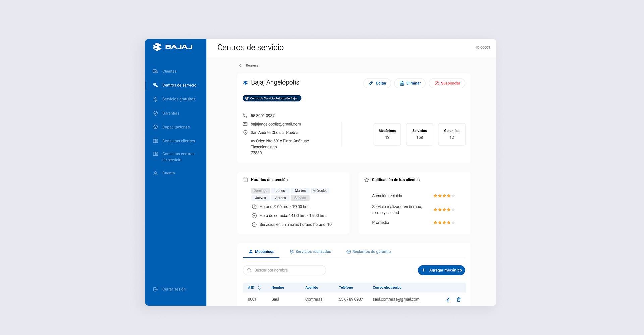Open Garantías from the sidebar shield icon

pyautogui.click(x=156, y=113)
